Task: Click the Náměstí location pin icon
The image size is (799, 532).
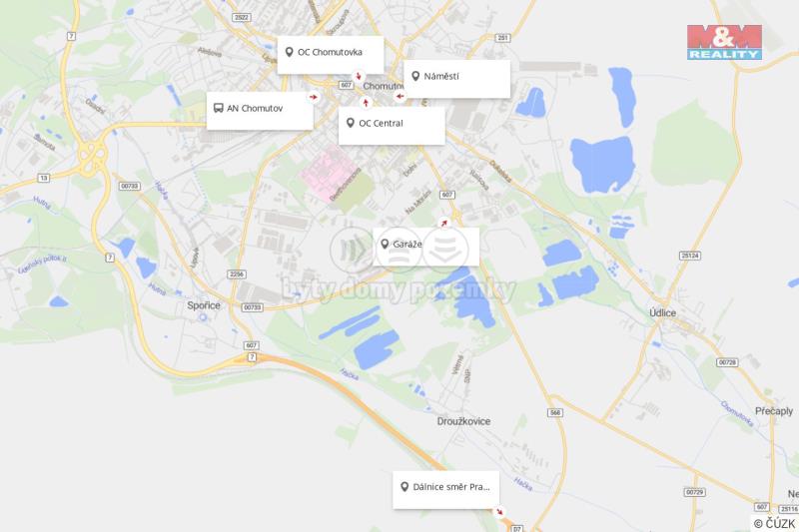Action: (x=415, y=77)
